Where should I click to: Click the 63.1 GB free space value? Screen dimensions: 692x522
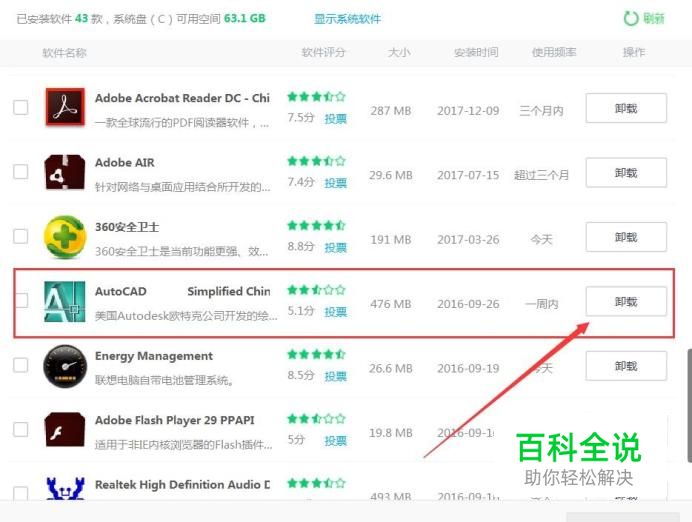[x=245, y=19]
